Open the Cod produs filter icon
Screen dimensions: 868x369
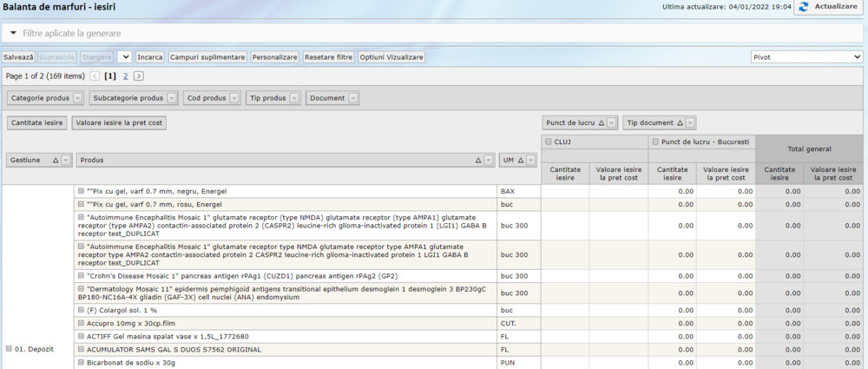coord(235,98)
